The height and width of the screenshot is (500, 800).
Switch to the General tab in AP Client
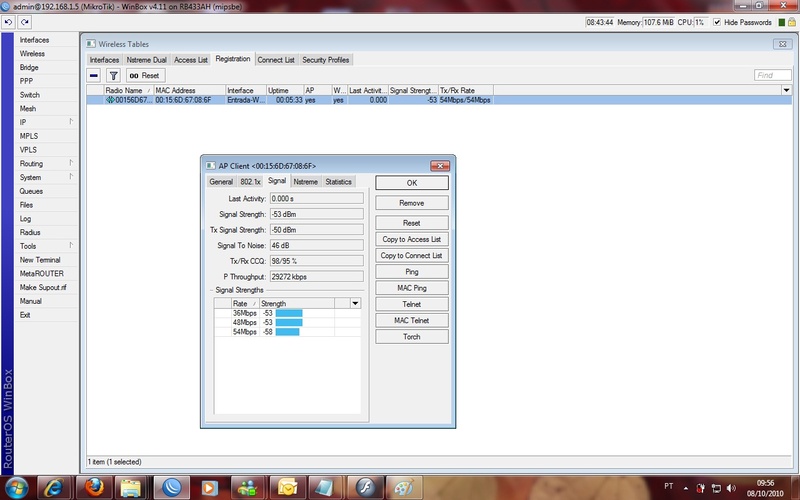pos(221,182)
